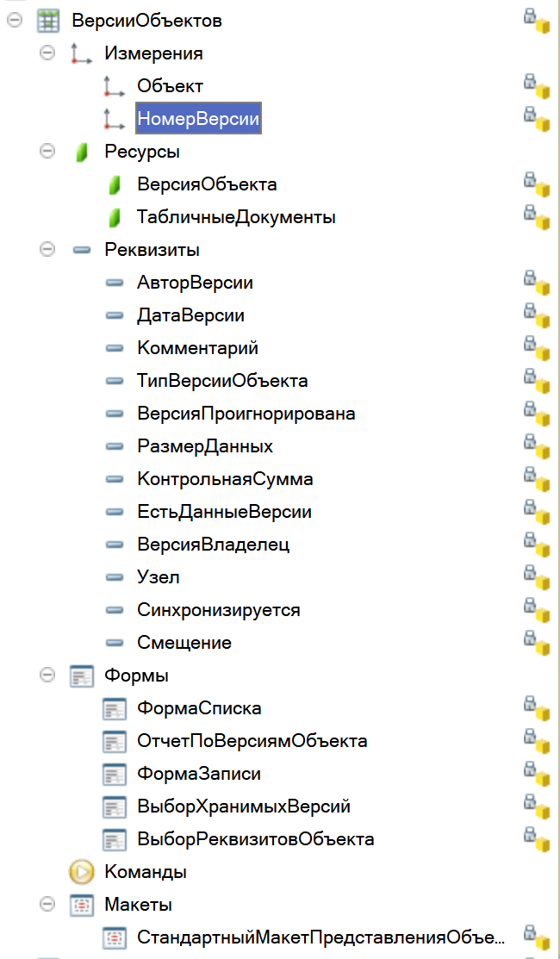Select the highlighted НомерВерсии dimension
This screenshot has width=560, height=959.
pos(199,119)
